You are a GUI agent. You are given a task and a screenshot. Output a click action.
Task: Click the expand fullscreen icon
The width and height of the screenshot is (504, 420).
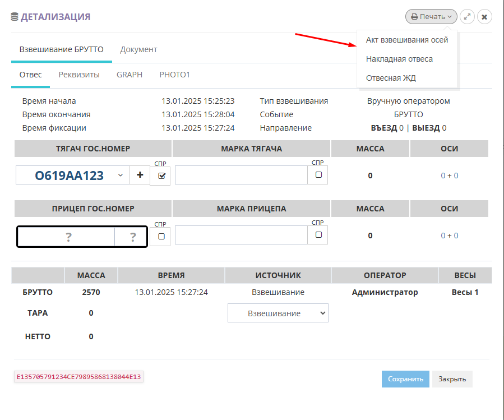(x=467, y=17)
